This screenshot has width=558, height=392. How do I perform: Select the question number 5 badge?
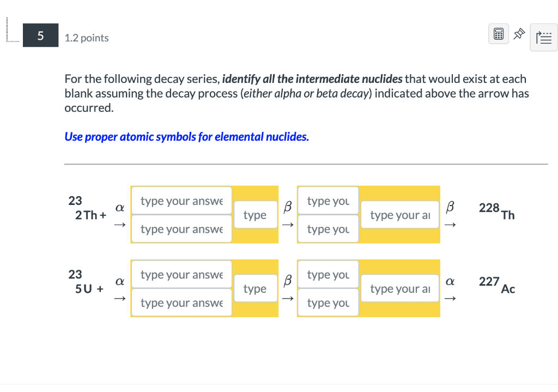click(x=40, y=37)
